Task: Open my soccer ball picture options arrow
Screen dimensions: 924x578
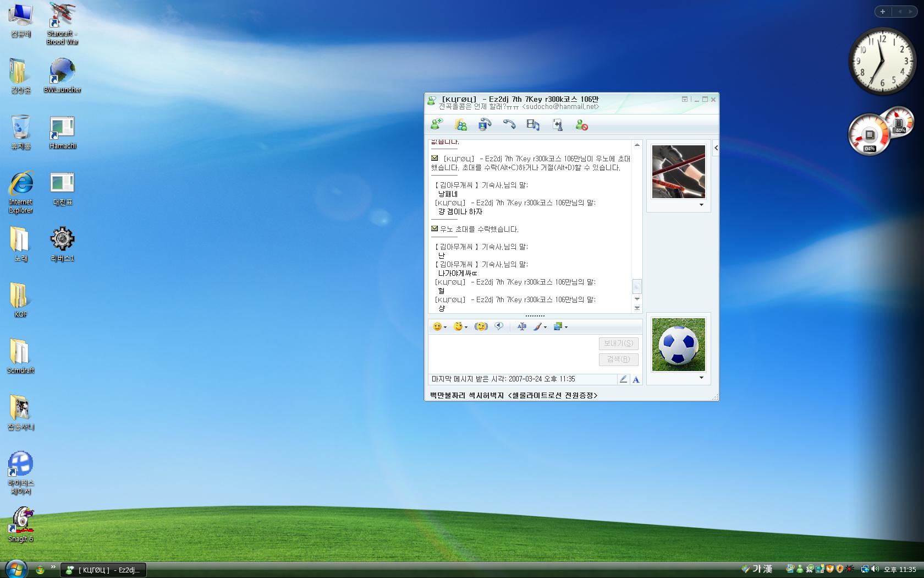Action: (701, 378)
